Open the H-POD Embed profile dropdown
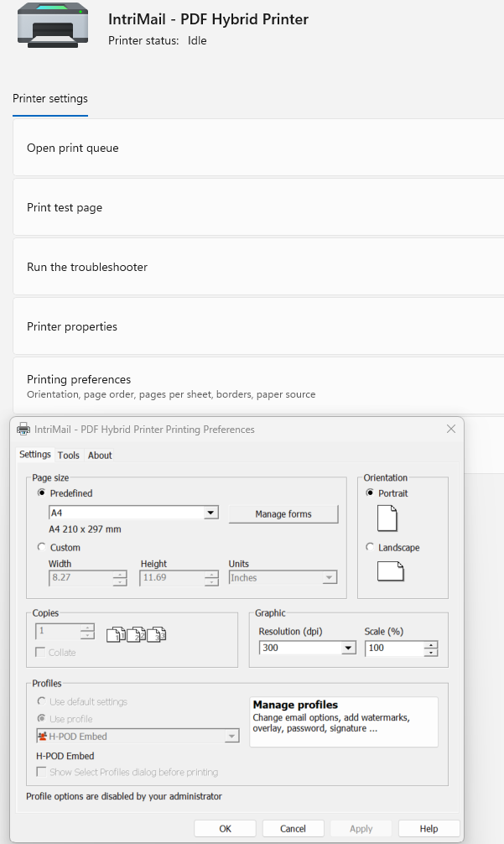The width and height of the screenshot is (504, 844). click(x=231, y=737)
